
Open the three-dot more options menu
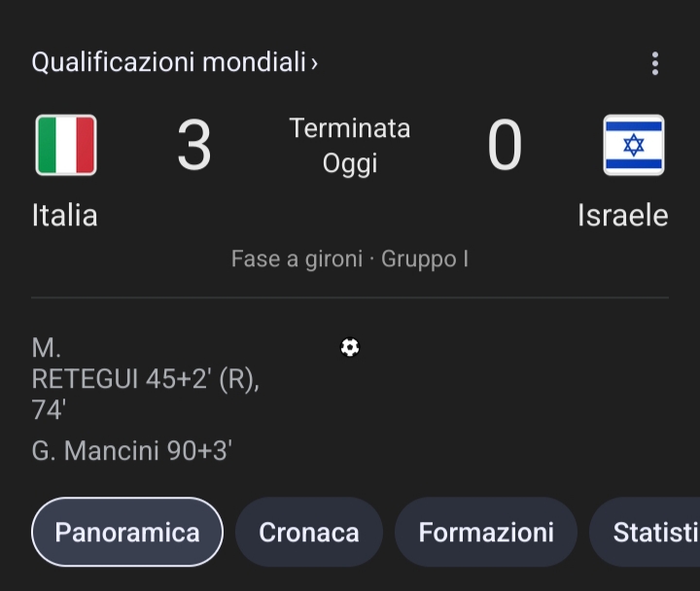(x=654, y=64)
